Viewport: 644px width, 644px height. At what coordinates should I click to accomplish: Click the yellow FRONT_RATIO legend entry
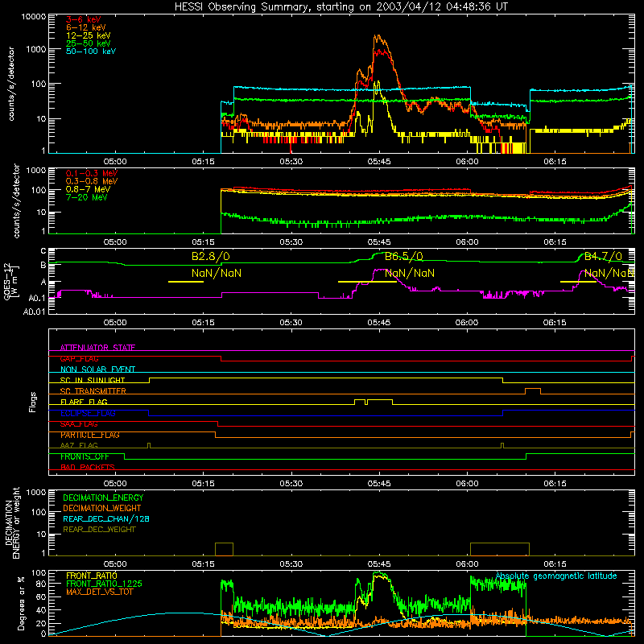(92, 576)
